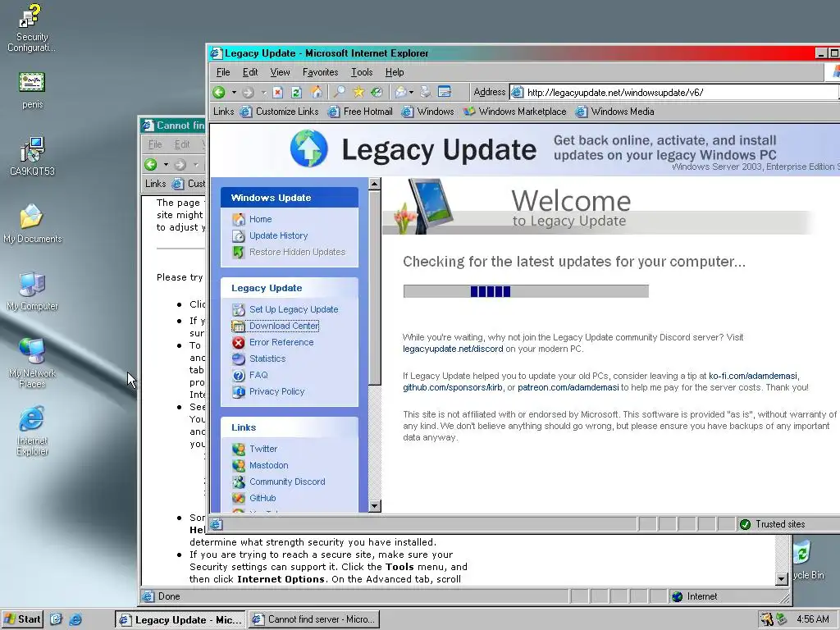This screenshot has width=840, height=630.
Task: Open Restore Hidden Updates link
Action: tap(297, 252)
